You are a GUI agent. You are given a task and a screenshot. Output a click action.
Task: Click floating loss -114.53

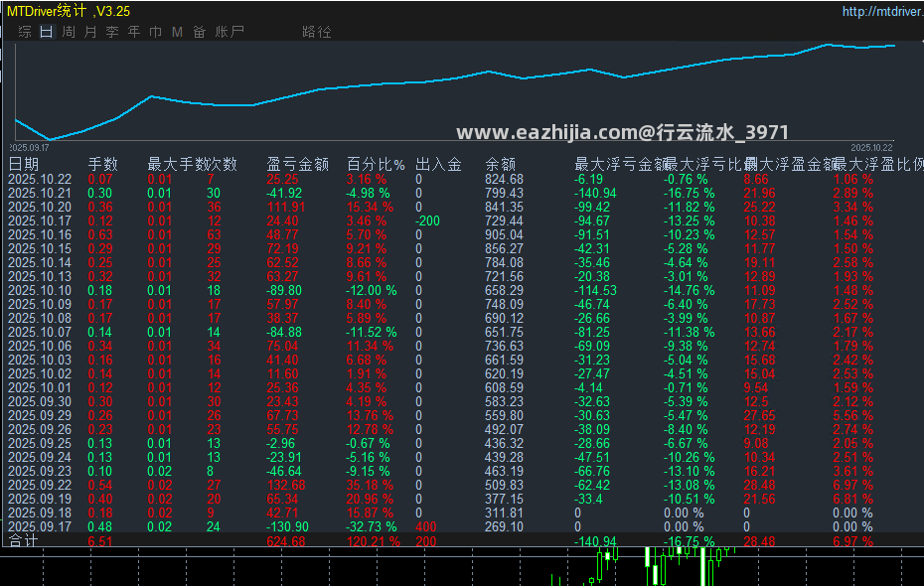point(596,290)
